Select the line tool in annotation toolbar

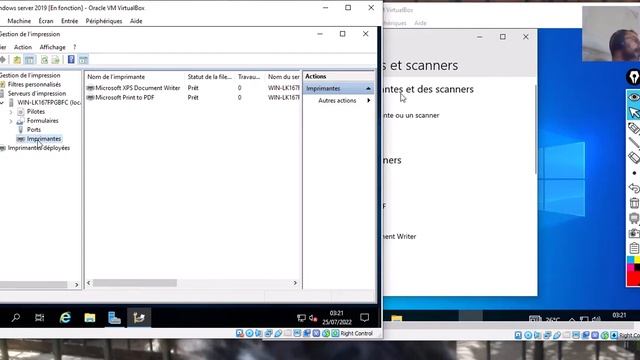coord(634,143)
